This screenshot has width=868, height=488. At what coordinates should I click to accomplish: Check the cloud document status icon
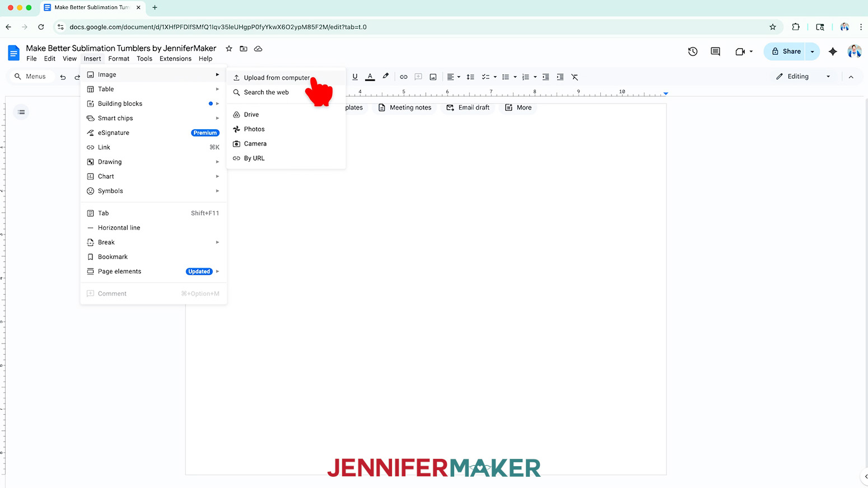(x=258, y=49)
